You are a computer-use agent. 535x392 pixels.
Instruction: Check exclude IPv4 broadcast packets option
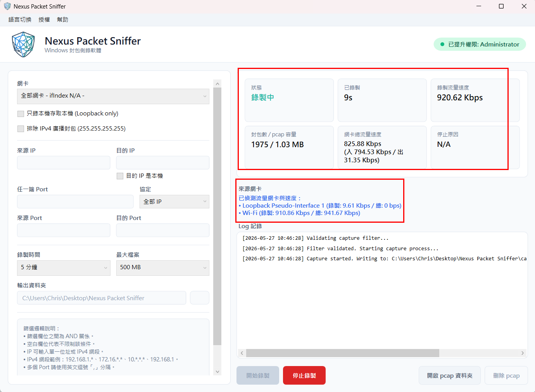21,129
